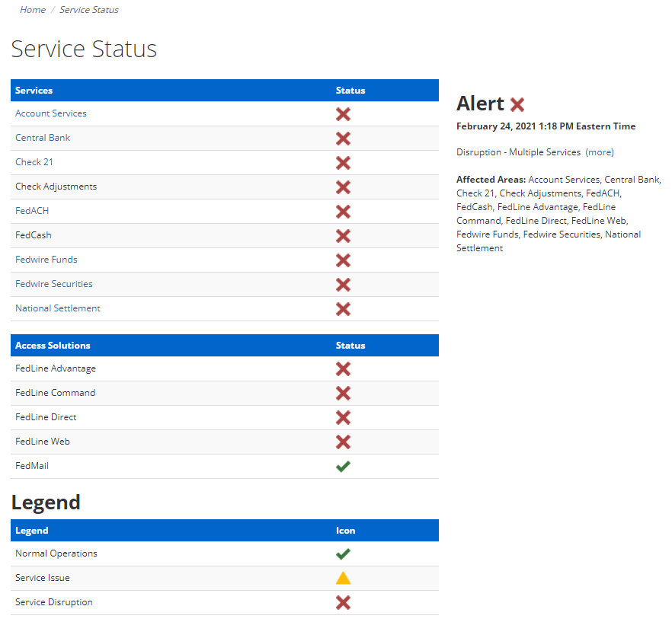The width and height of the screenshot is (672, 622).
Task: Click Fedwire Securities disruption X icon
Action: pyautogui.click(x=344, y=285)
